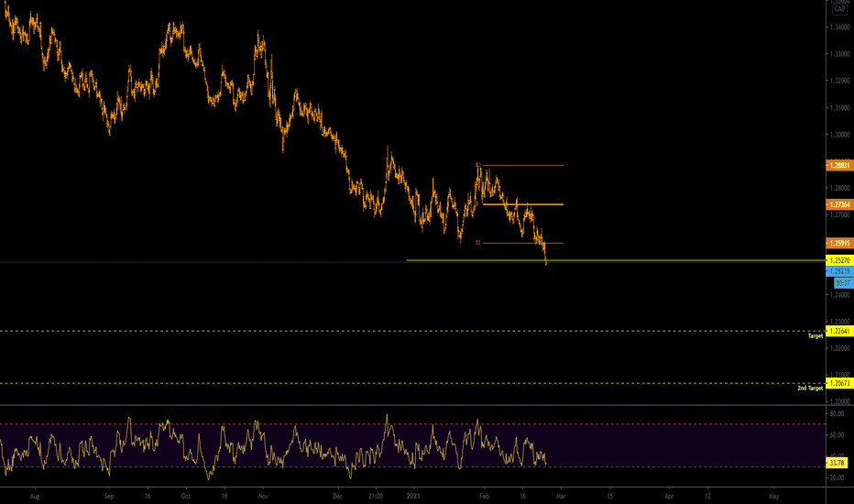This screenshot has width=854, height=504.
Task: Click the 'Aug' date axis label
Action: pos(35,497)
